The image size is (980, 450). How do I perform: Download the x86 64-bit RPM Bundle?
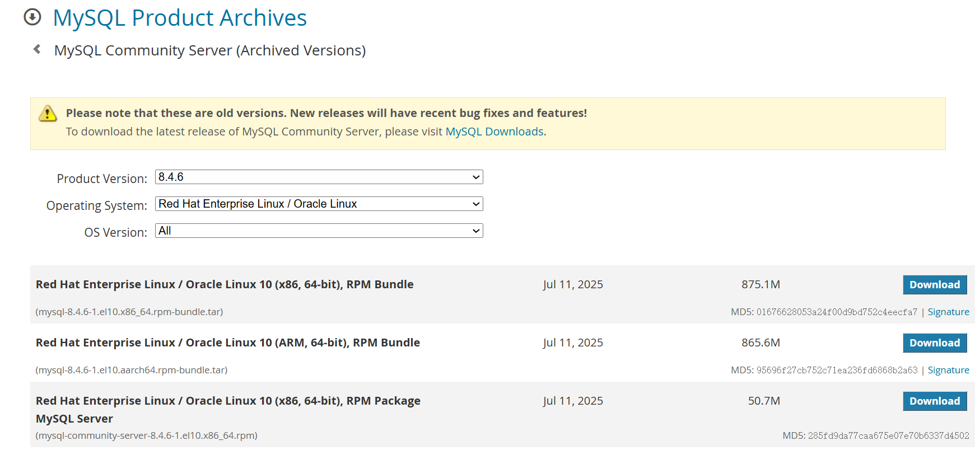point(934,285)
